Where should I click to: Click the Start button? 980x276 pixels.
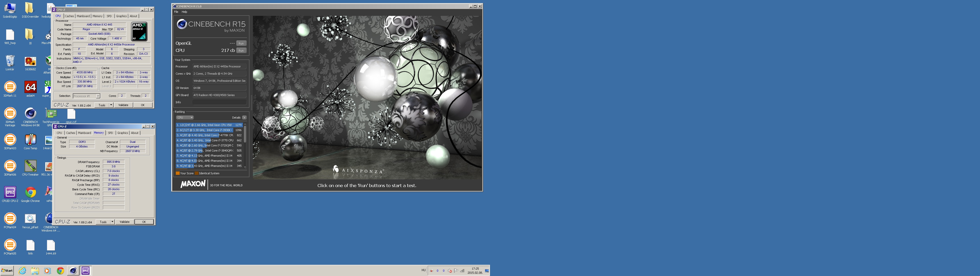pyautogui.click(x=7, y=271)
